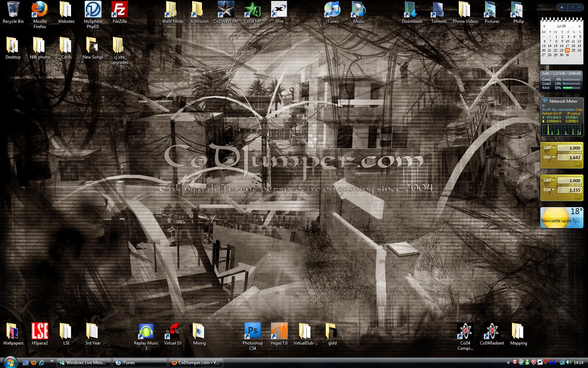Open the Recycle Bin desktop icon

(x=13, y=13)
